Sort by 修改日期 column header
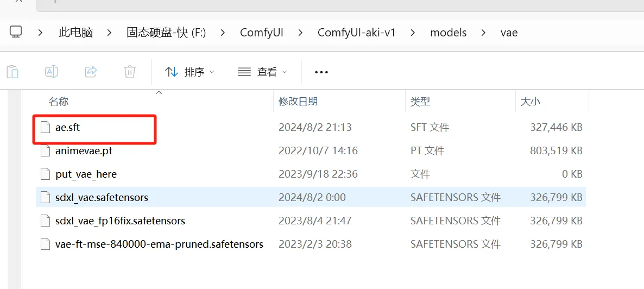 pyautogui.click(x=298, y=102)
